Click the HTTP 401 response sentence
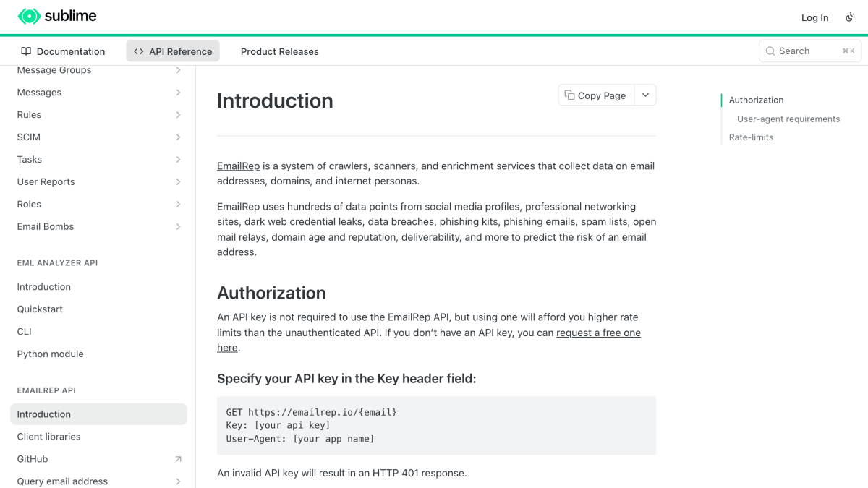 point(342,474)
